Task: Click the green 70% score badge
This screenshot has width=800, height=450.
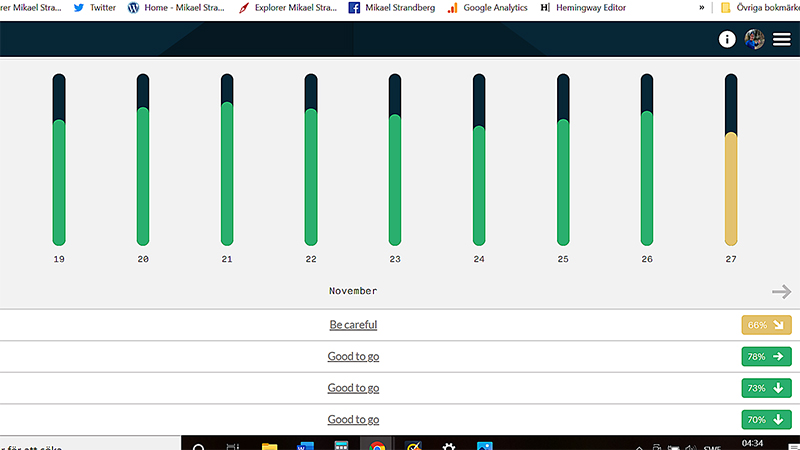Action: coord(766,420)
